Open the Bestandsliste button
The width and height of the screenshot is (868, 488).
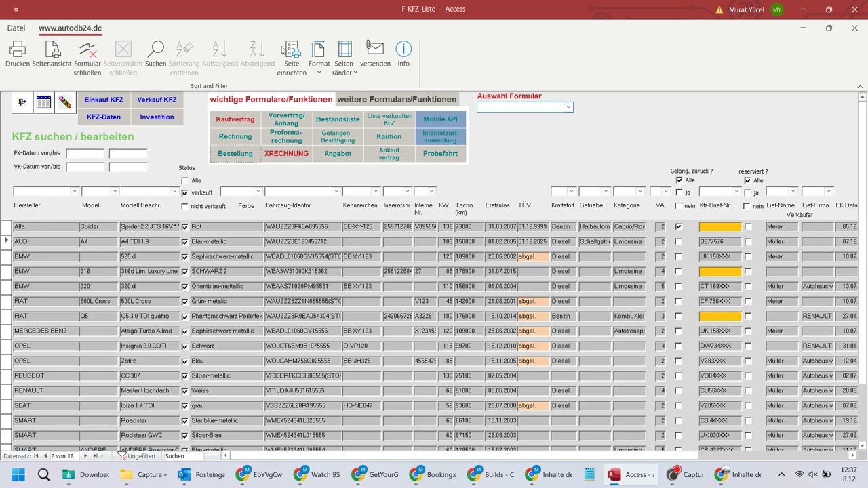[338, 119]
